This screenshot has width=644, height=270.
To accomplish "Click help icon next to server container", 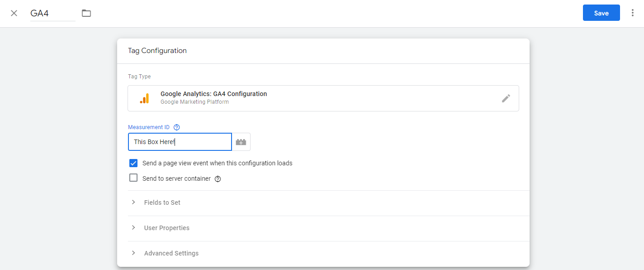I will click(x=218, y=179).
